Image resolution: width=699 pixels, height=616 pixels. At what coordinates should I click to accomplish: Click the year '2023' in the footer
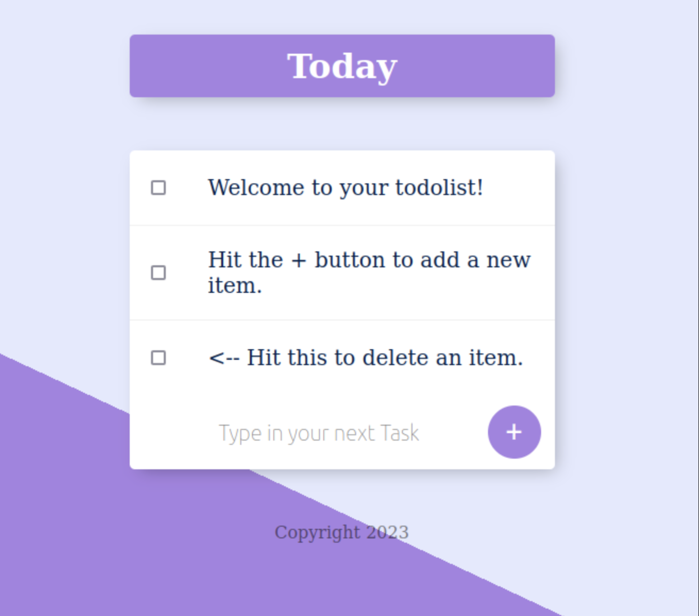pos(388,532)
